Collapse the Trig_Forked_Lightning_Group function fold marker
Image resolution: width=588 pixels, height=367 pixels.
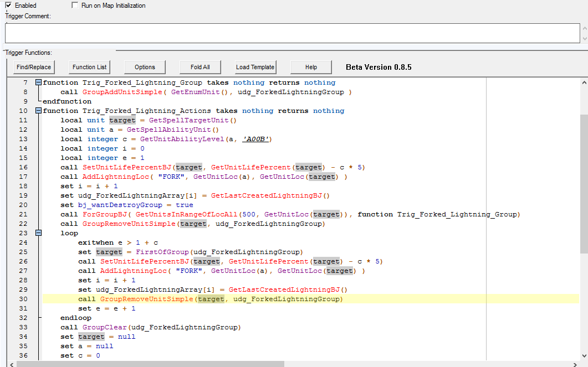pos(38,82)
